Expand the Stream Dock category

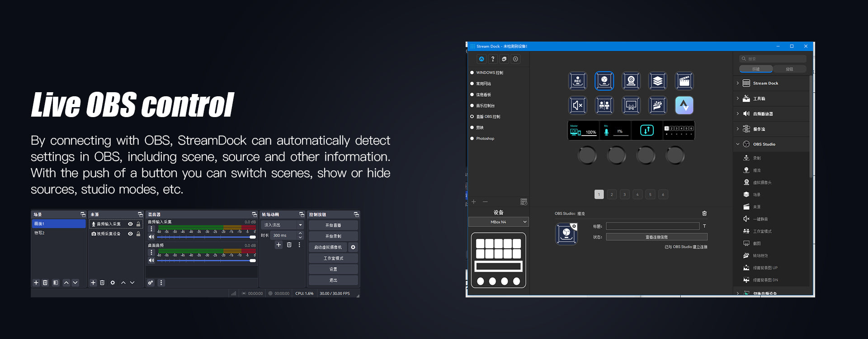738,83
